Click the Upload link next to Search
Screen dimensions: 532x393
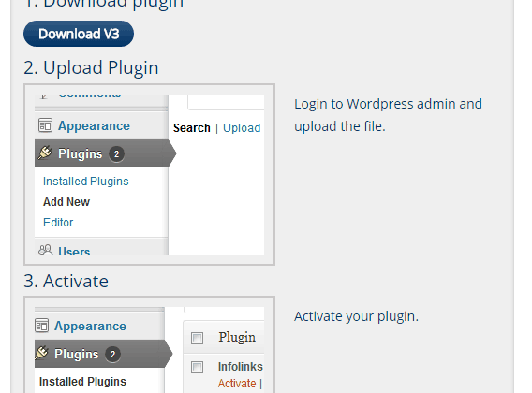click(242, 128)
